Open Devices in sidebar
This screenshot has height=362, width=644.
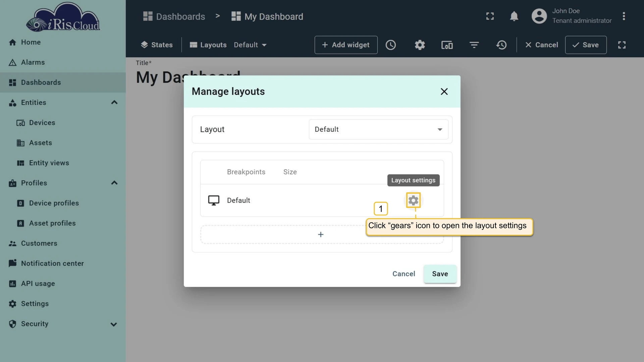tap(63, 123)
